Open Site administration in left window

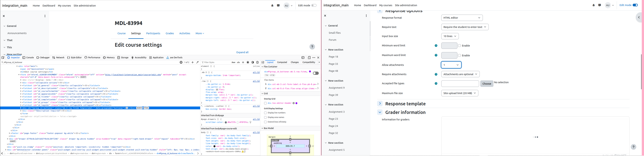click(x=84, y=6)
